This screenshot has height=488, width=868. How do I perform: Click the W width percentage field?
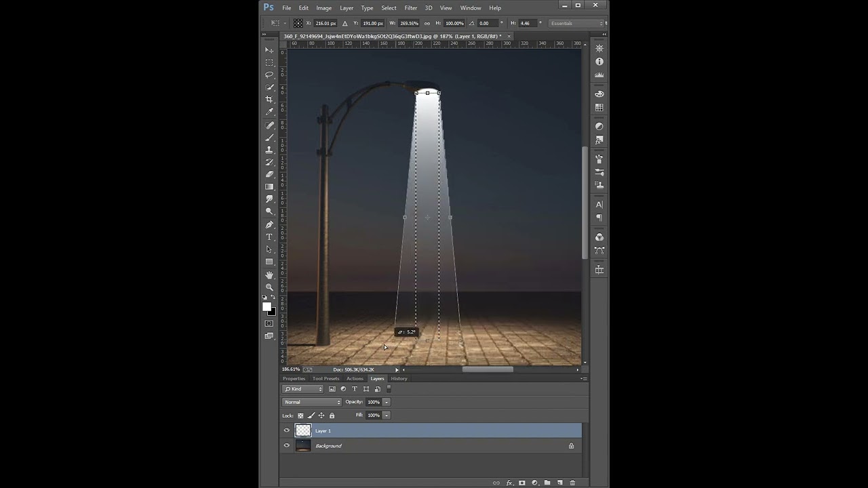(410, 23)
